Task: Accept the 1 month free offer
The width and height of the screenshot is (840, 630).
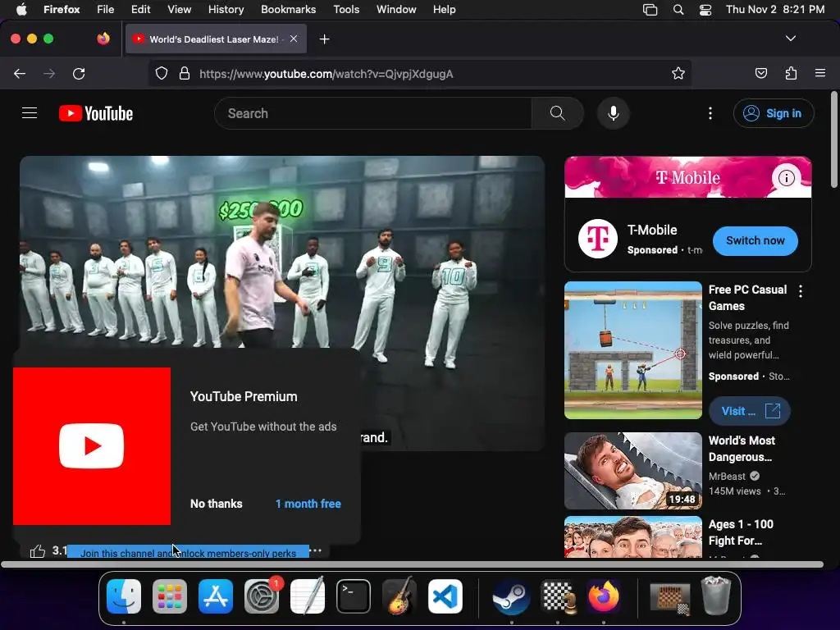Action: click(x=308, y=504)
